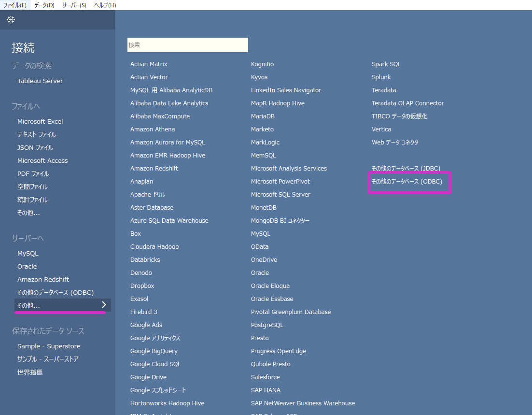Image resolution: width=532 pixels, height=415 pixels.
Task: Select Microsoft Excel file connection
Action: [40, 122]
